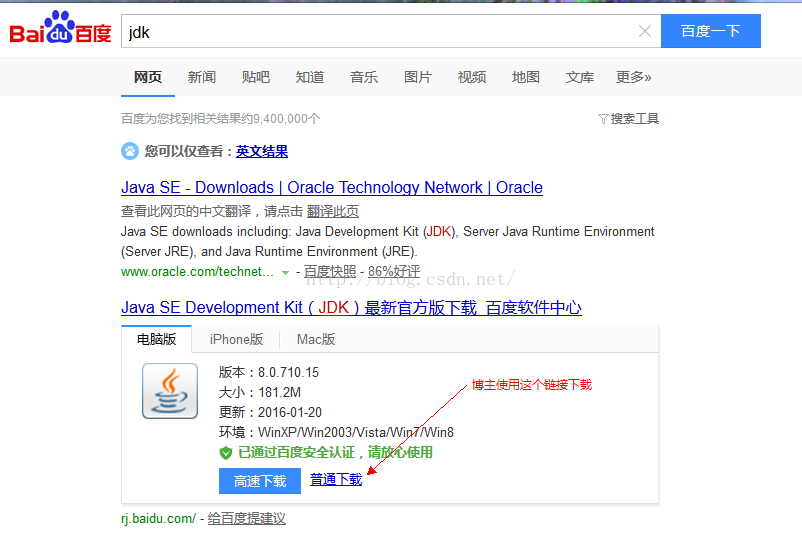The width and height of the screenshot is (802, 536).
Task: Click the Java coffee cup icon
Action: tap(170, 391)
